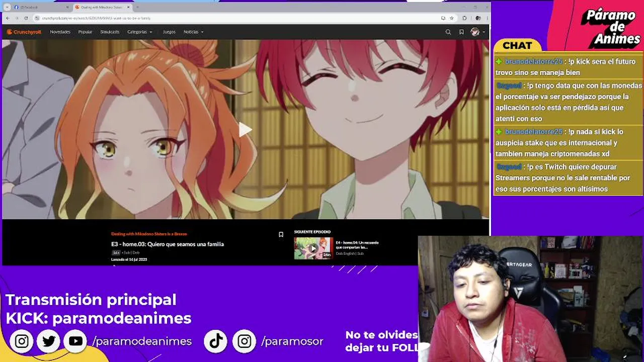
Task: Open the E4 home.04 episode title link
Action: [x=357, y=245]
